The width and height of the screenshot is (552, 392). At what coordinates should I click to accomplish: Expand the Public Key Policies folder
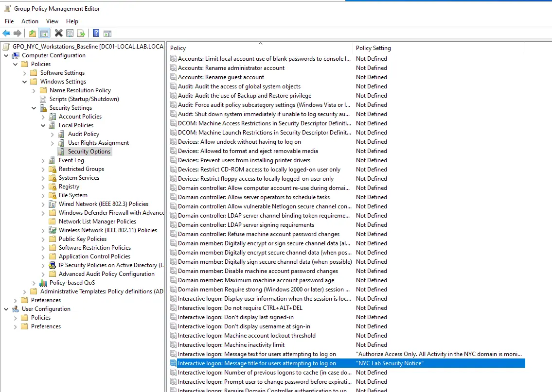point(43,239)
